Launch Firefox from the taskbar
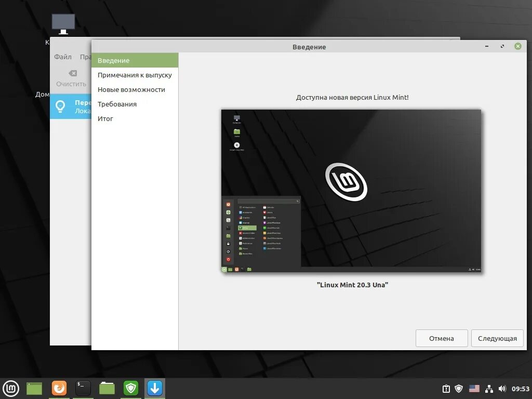Screen dimensions: 532x399 pos(59,388)
